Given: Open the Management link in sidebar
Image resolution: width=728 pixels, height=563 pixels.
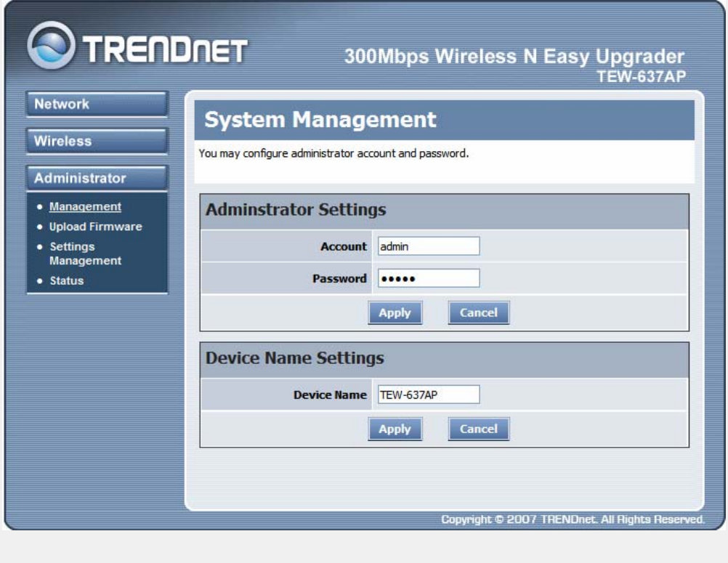Looking at the screenshot, I should coord(86,206).
